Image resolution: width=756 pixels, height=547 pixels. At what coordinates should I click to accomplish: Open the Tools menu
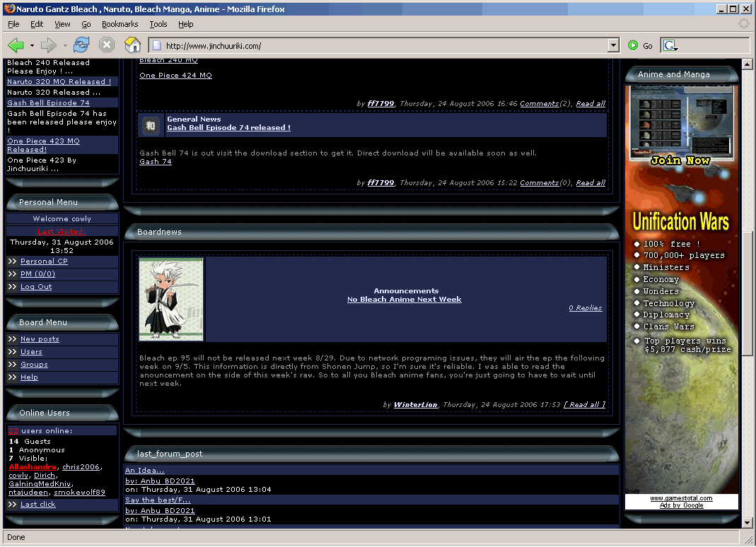pos(158,24)
